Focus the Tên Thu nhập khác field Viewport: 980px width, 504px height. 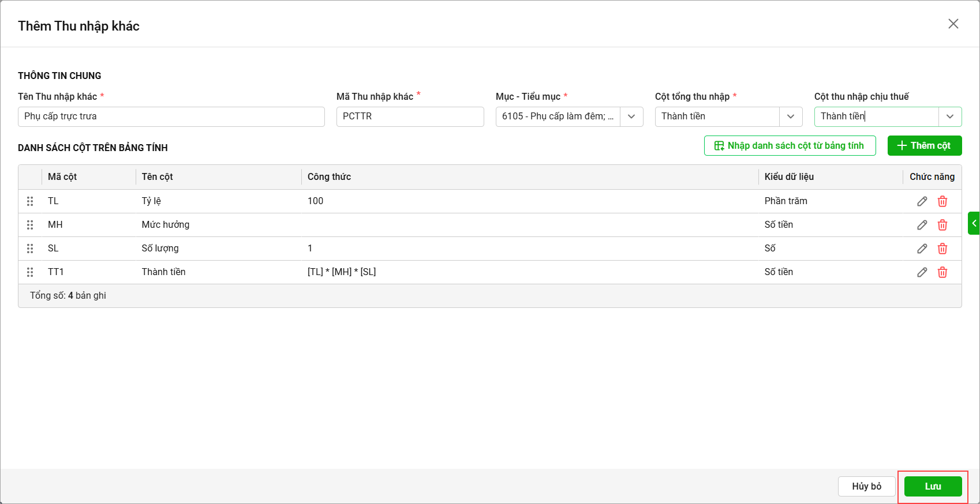click(x=171, y=116)
